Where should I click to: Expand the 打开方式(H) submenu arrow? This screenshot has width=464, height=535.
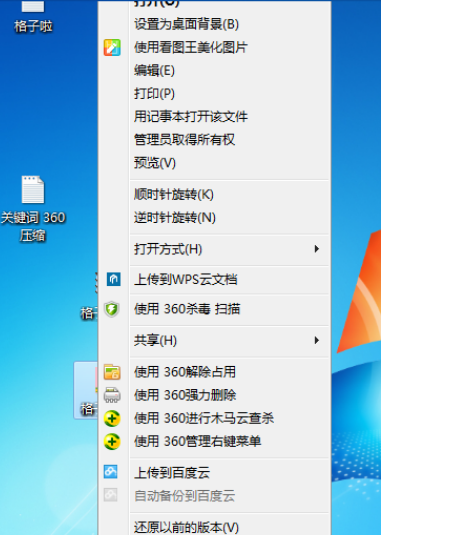point(317,249)
